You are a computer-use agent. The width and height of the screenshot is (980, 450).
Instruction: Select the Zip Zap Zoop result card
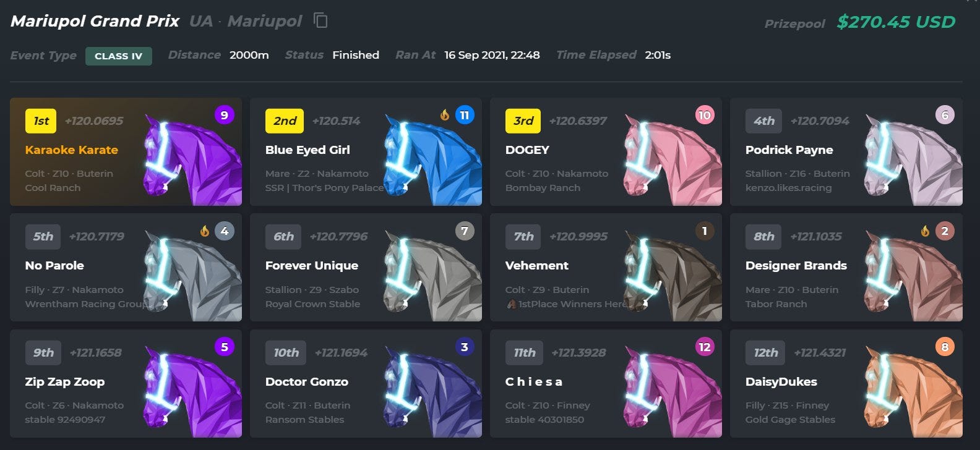[126, 384]
